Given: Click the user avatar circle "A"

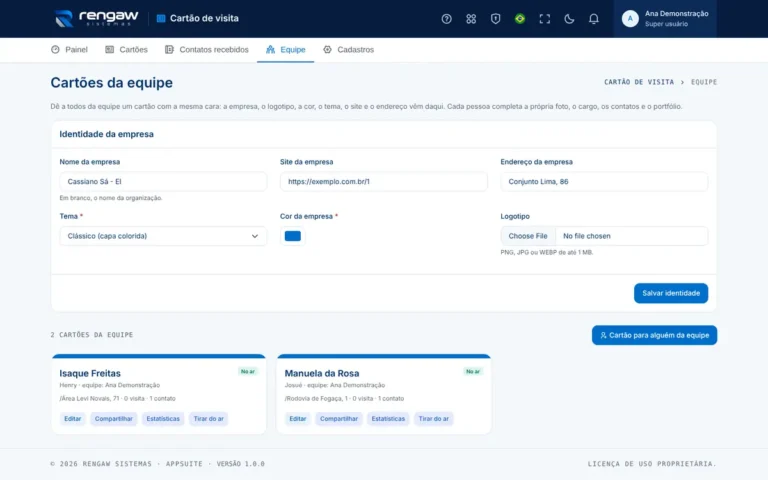Looking at the screenshot, I should (630, 19).
